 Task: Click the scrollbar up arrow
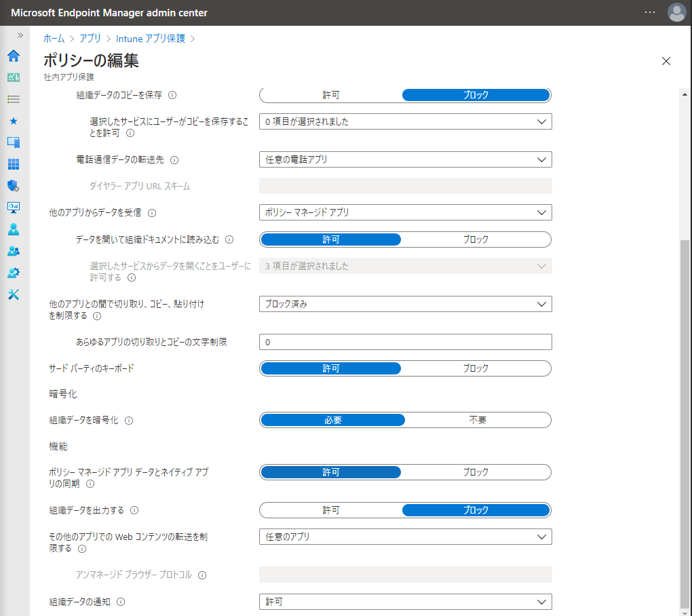(x=685, y=94)
